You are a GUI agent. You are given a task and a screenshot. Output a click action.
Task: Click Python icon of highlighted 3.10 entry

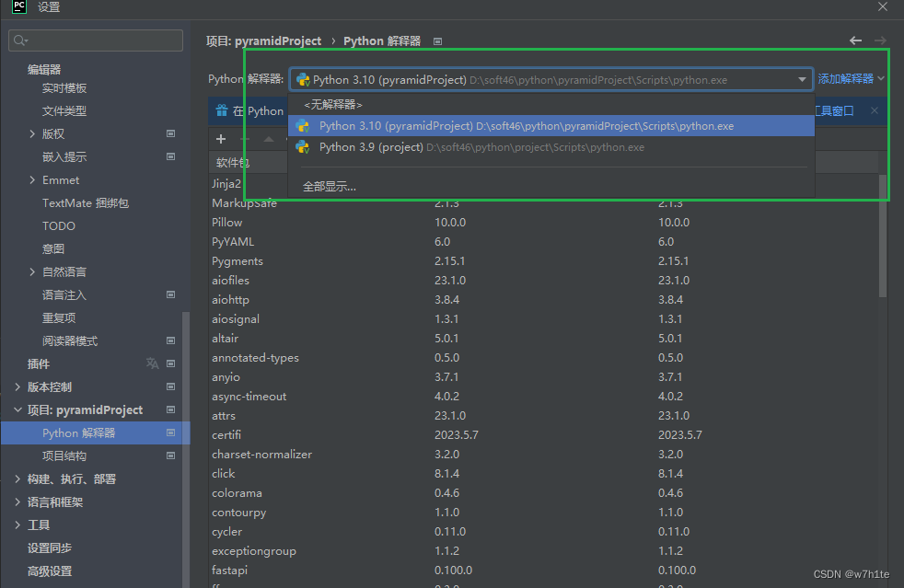tap(303, 126)
